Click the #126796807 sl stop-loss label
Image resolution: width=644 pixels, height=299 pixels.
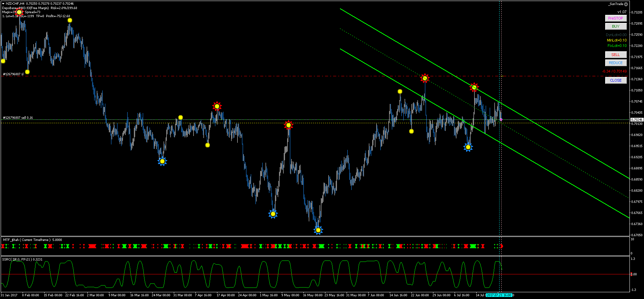[13, 74]
